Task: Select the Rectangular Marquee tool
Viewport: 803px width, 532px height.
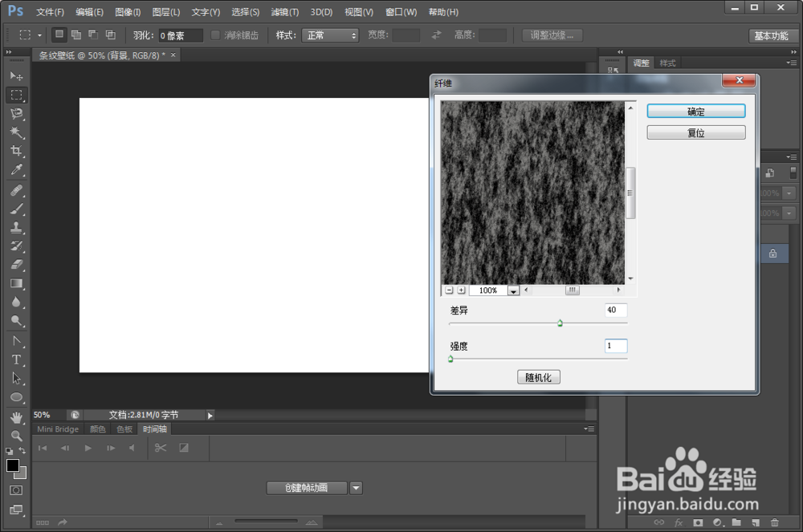Action: coord(16,95)
